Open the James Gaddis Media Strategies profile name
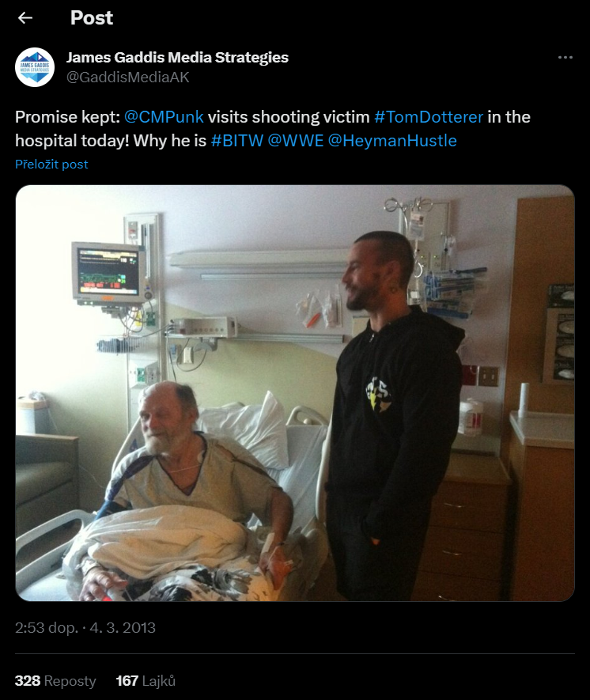590x700 pixels. (177, 58)
